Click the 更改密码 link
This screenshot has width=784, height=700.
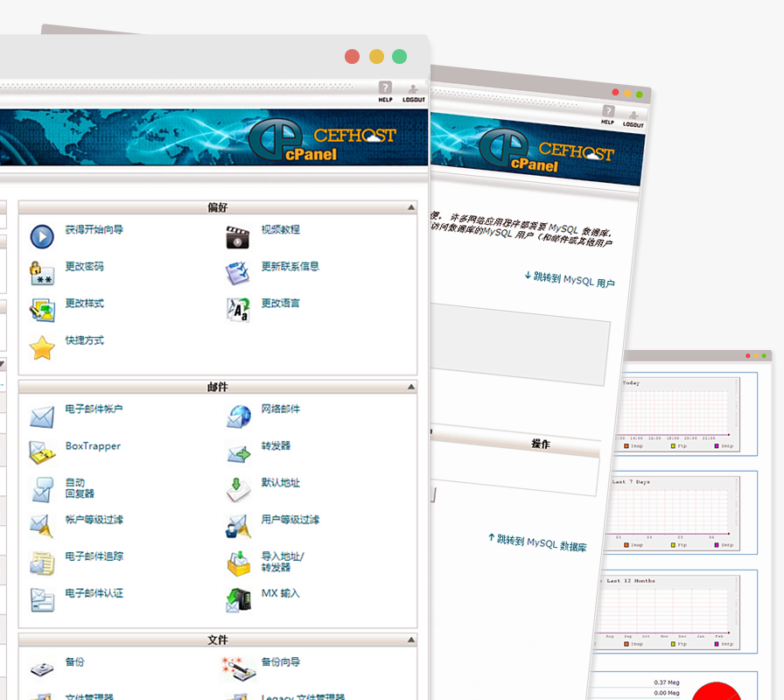[85, 267]
